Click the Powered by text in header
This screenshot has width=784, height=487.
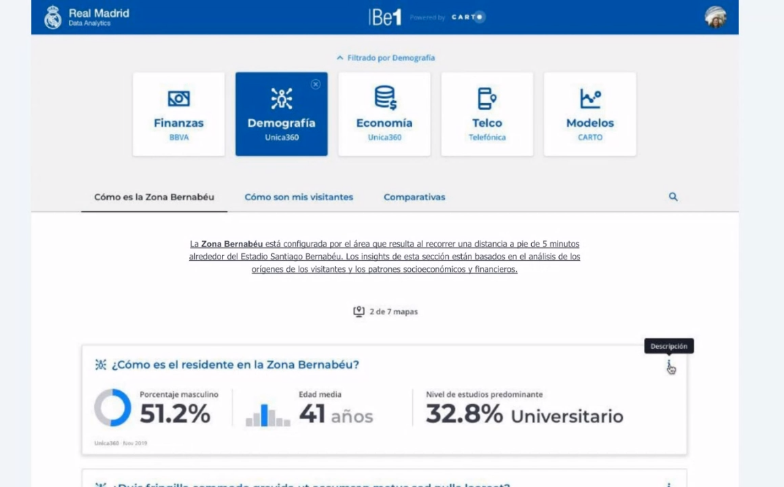point(428,18)
